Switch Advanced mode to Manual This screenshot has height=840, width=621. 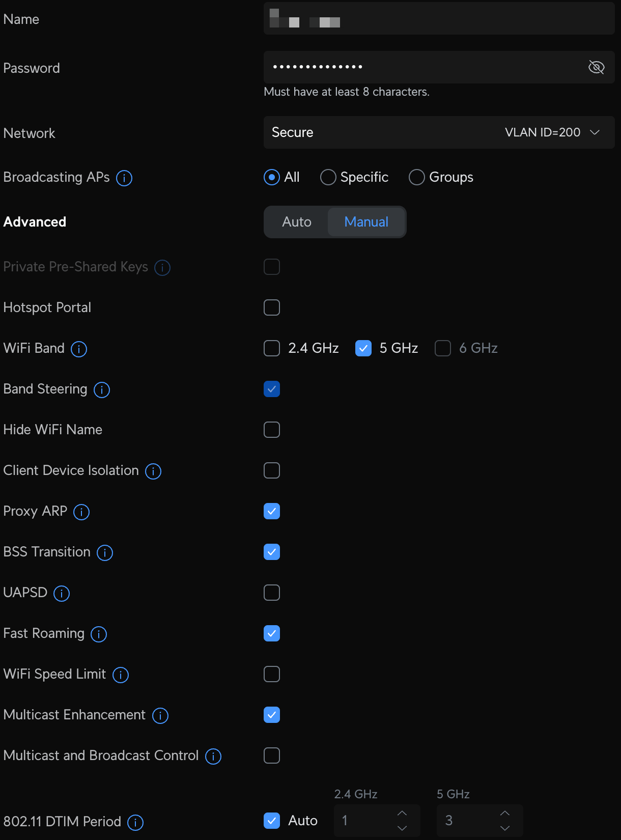366,222
